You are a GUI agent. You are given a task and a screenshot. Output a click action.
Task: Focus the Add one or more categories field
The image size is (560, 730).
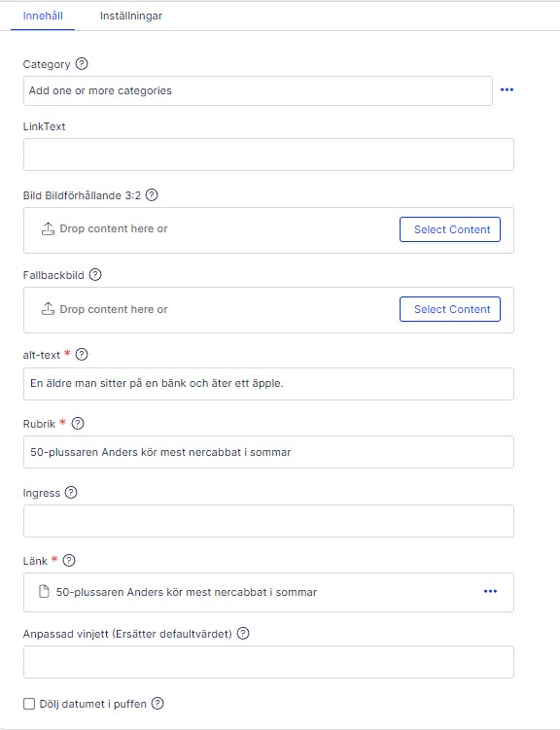tap(258, 90)
